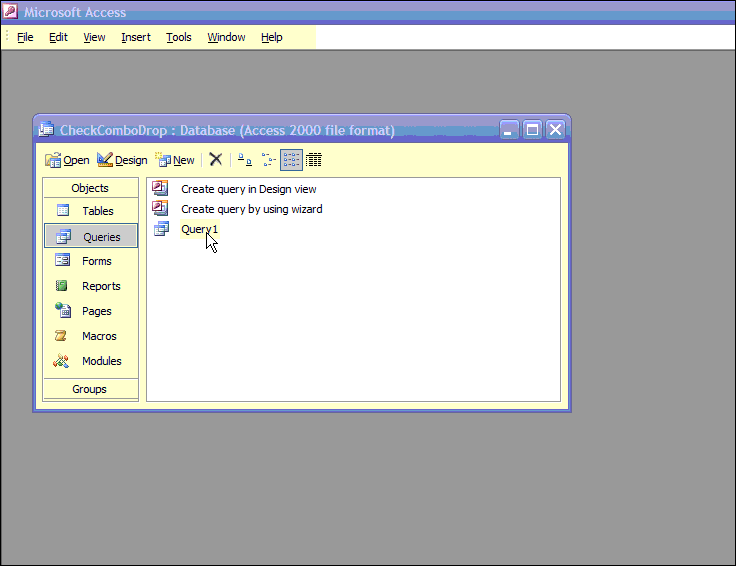This screenshot has width=736, height=566.
Task: Switch to Details view icon
Action: [314, 160]
